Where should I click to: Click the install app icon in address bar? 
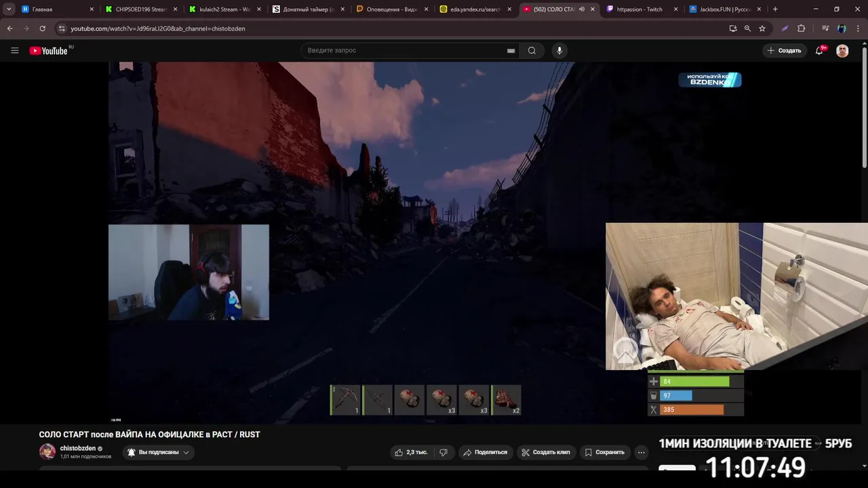(x=733, y=28)
